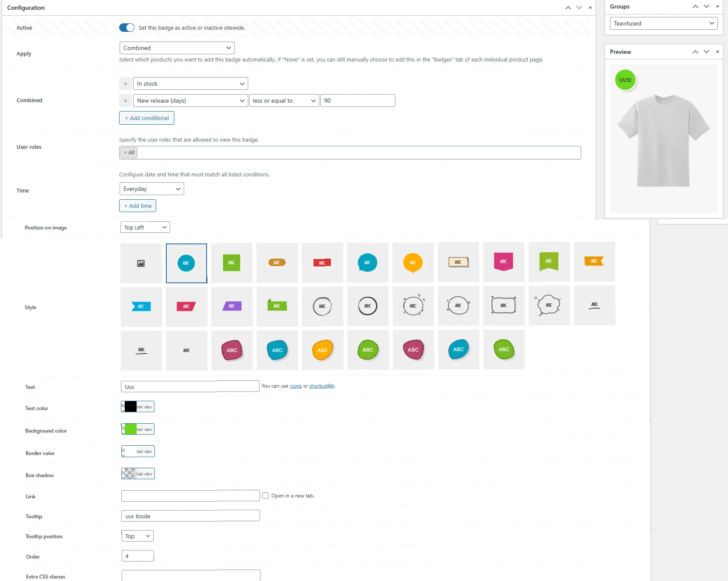This screenshot has width=728, height=581.
Task: Select the orange speech bubble badge style
Action: [413, 263]
